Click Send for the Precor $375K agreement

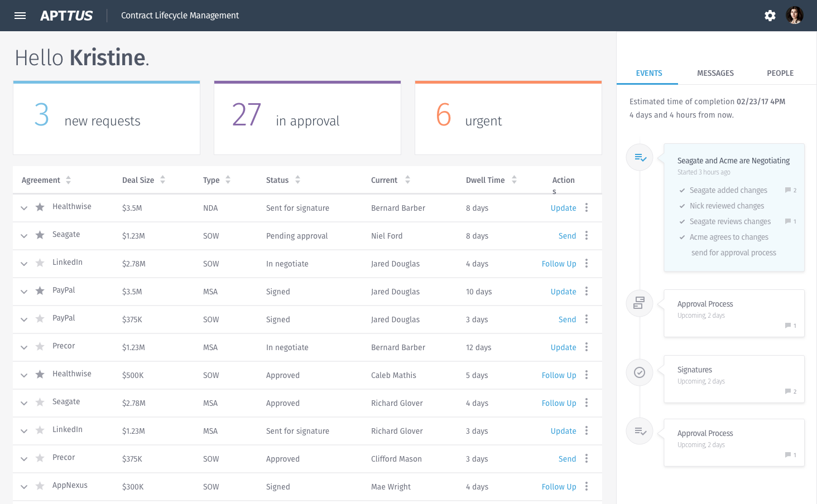click(x=568, y=459)
